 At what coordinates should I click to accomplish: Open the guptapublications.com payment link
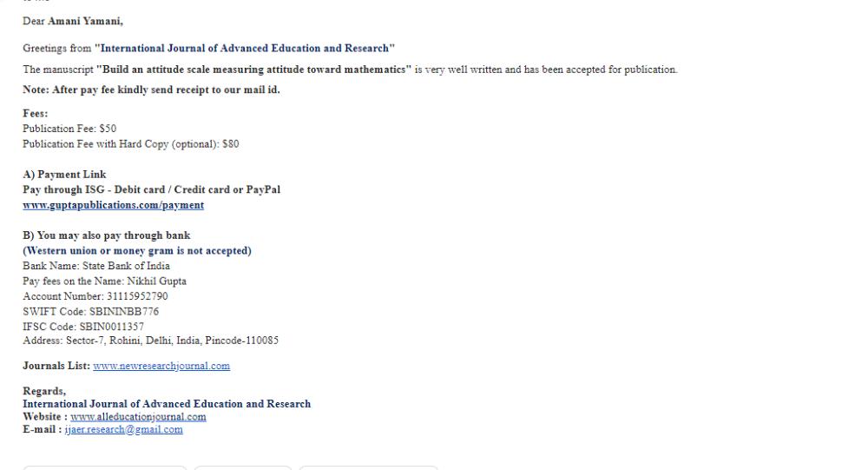(113, 205)
